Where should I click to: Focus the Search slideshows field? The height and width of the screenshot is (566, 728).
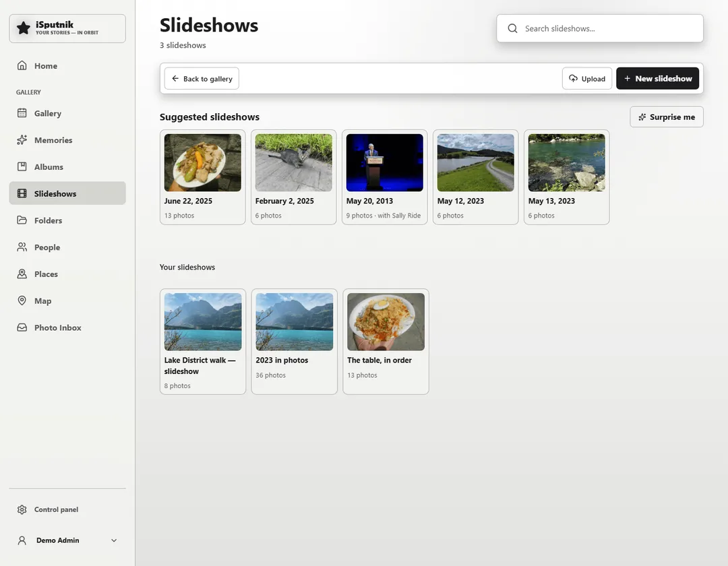[x=600, y=28]
